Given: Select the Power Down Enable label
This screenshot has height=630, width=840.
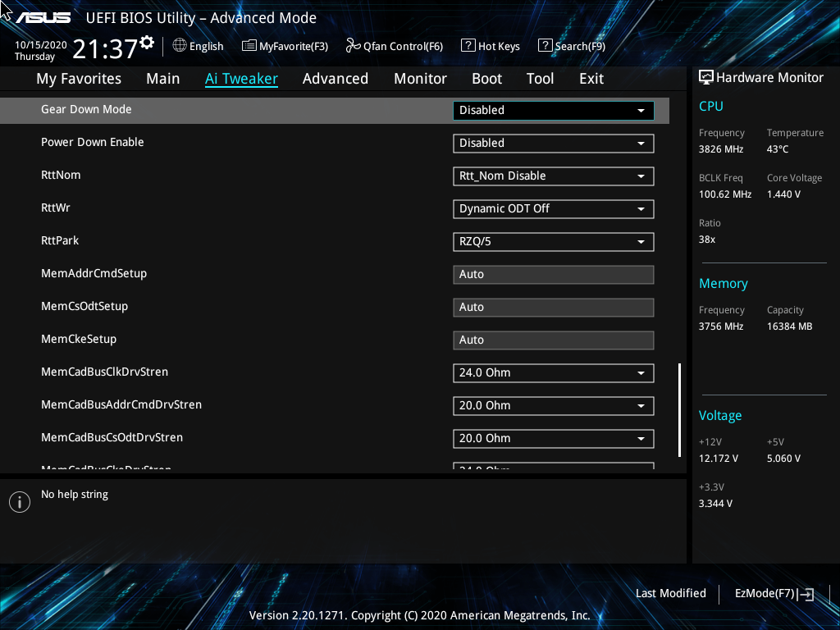Looking at the screenshot, I should [92, 142].
